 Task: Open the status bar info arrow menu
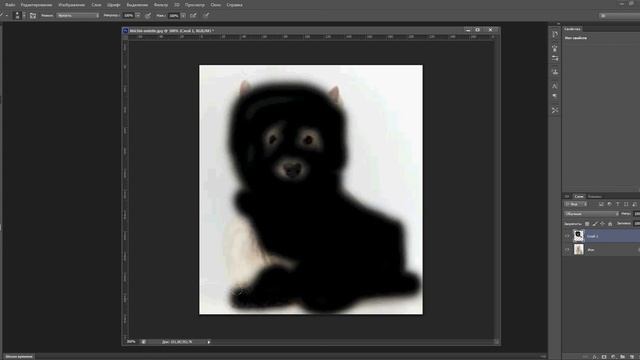[x=209, y=342]
